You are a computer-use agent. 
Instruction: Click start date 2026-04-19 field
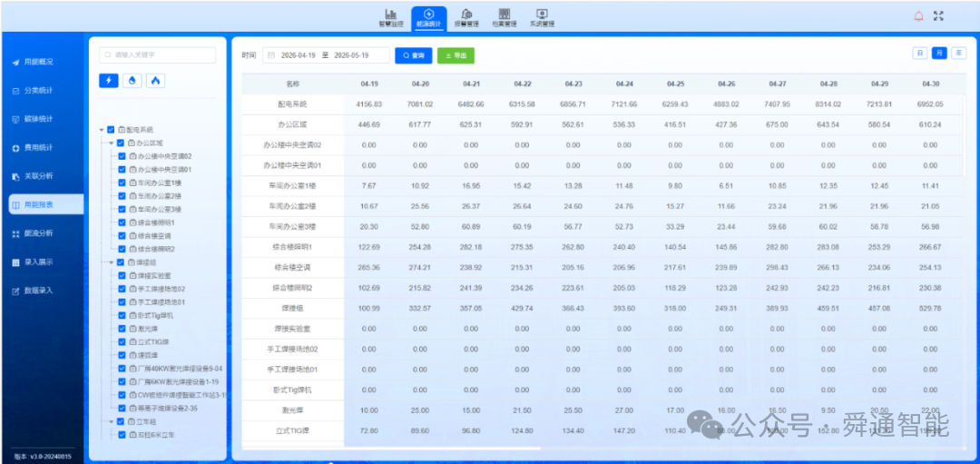300,55
